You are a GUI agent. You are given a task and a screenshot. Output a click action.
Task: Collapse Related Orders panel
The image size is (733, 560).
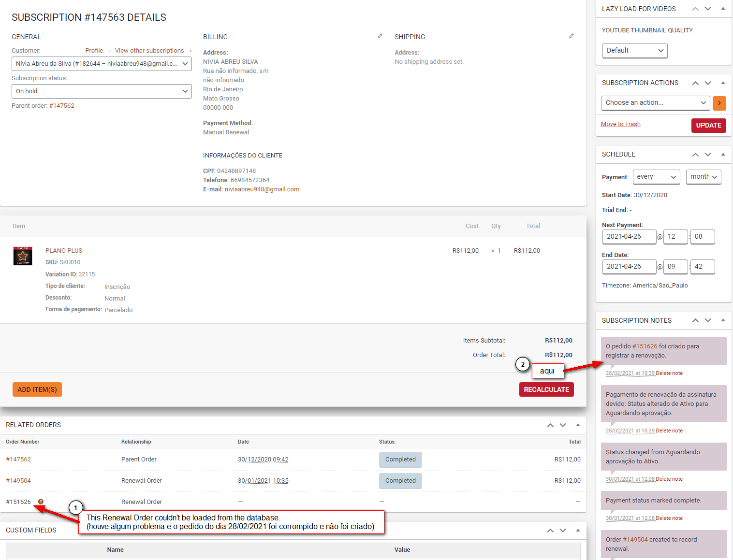tap(578, 425)
